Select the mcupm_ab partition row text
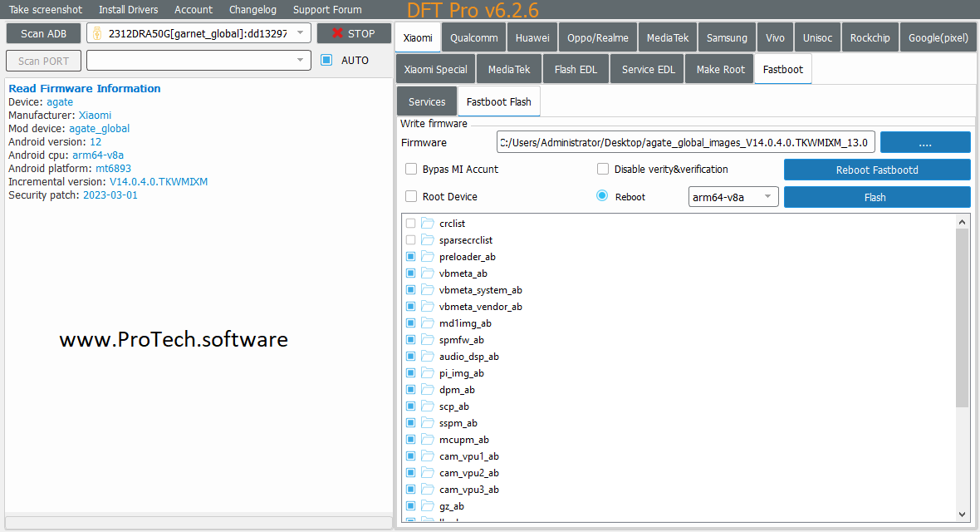The image size is (980, 532). click(463, 440)
